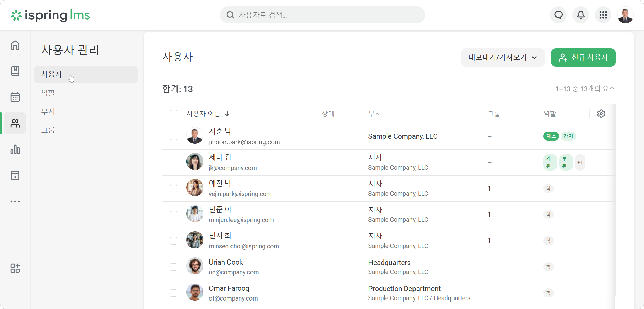The image size is (644, 309).
Task: Select the users people icon in sidebar
Action: (x=15, y=123)
